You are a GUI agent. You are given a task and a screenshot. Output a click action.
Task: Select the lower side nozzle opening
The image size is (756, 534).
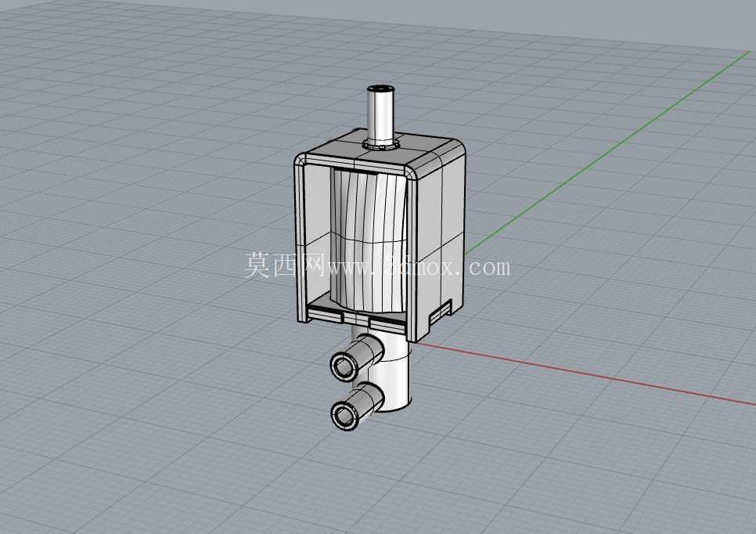pyautogui.click(x=344, y=415)
